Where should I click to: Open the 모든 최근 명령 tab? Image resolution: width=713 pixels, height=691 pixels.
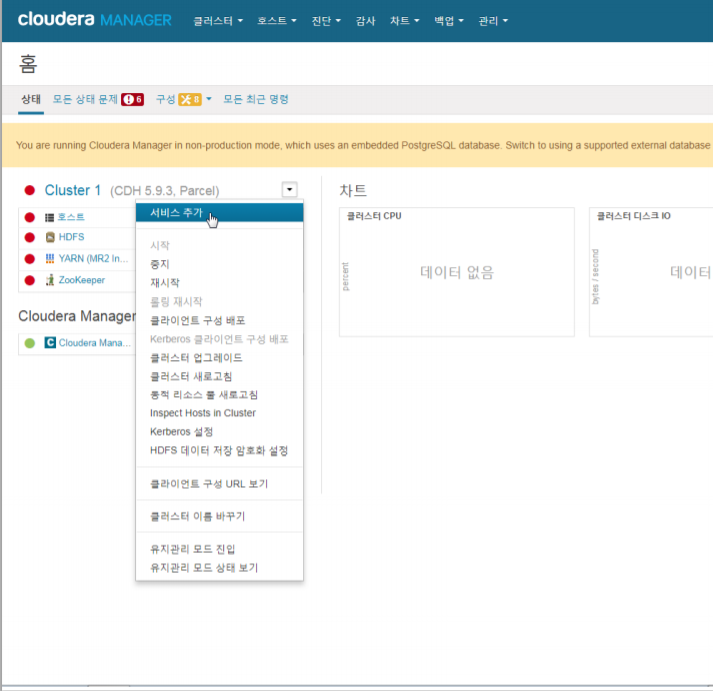click(256, 99)
